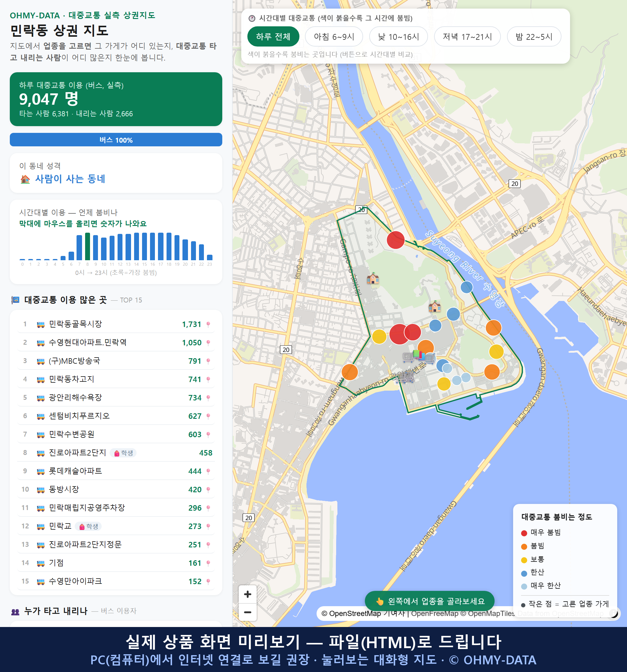Click the bus icon beside 수영만아이파크
This screenshot has height=672, width=627.
(40, 581)
